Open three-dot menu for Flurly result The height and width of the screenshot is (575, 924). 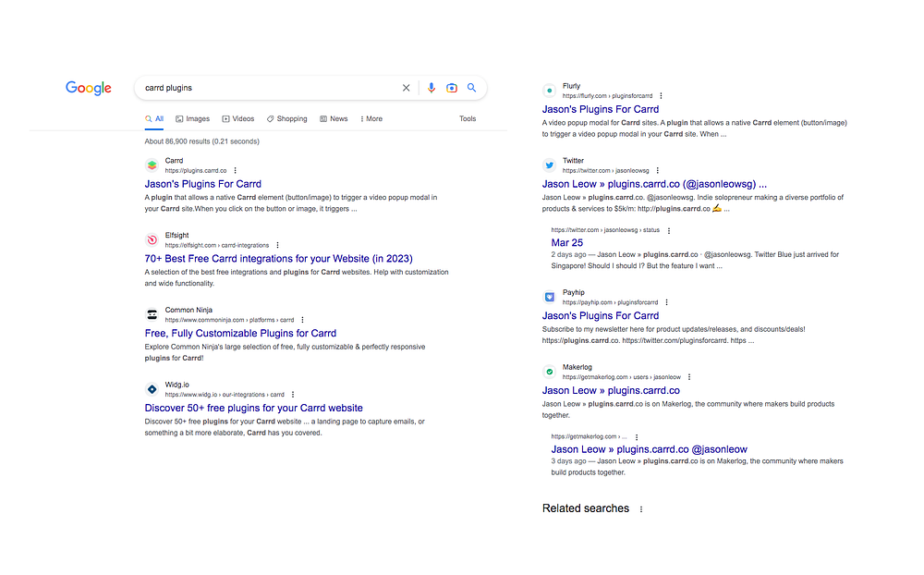(x=662, y=95)
